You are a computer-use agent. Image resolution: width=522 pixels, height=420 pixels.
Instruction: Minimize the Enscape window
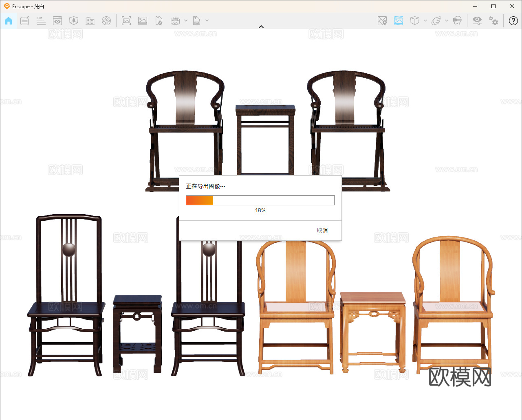pyautogui.click(x=476, y=6)
